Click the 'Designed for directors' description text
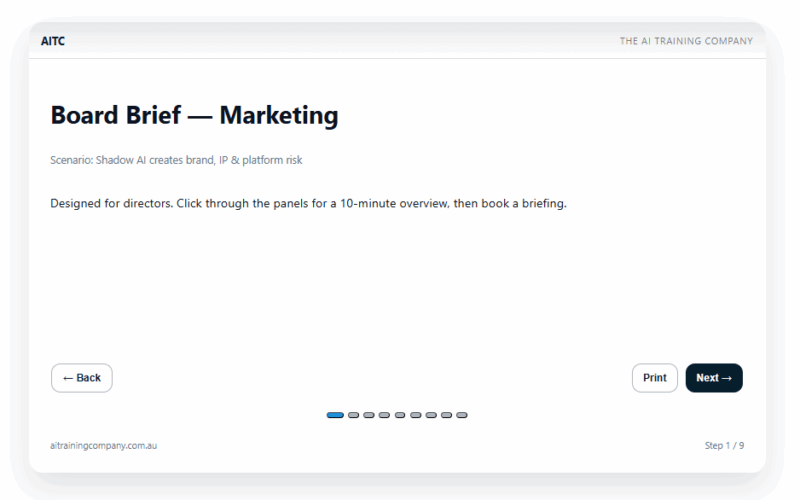The image size is (800, 500). click(308, 204)
